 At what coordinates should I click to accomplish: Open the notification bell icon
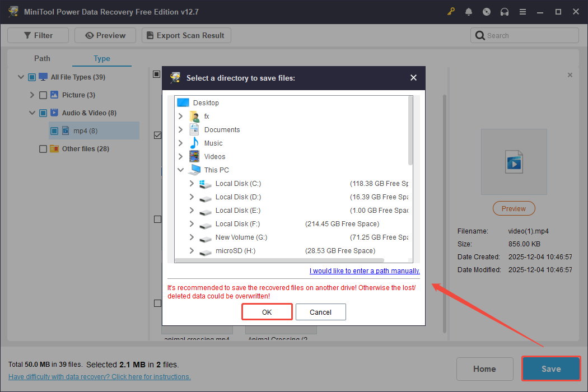[x=469, y=11]
